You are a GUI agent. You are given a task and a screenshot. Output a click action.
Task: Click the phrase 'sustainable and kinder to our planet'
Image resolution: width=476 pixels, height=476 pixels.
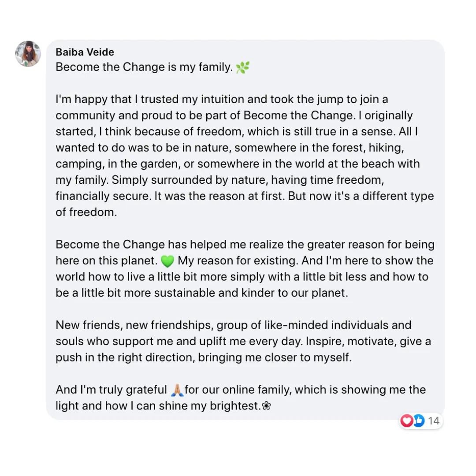tap(251, 293)
